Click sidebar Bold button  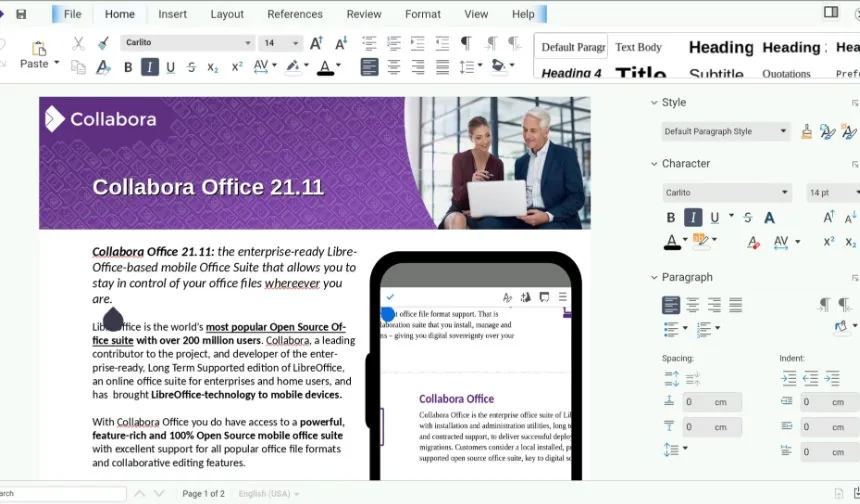point(671,218)
